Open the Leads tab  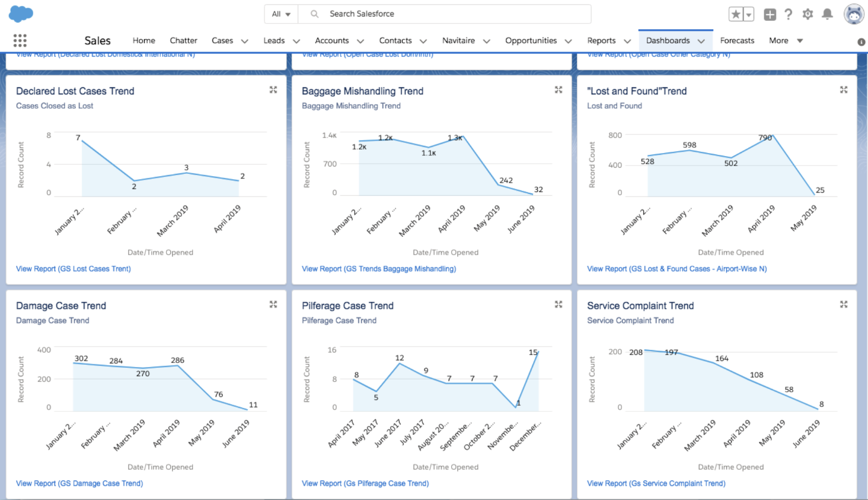click(x=274, y=40)
